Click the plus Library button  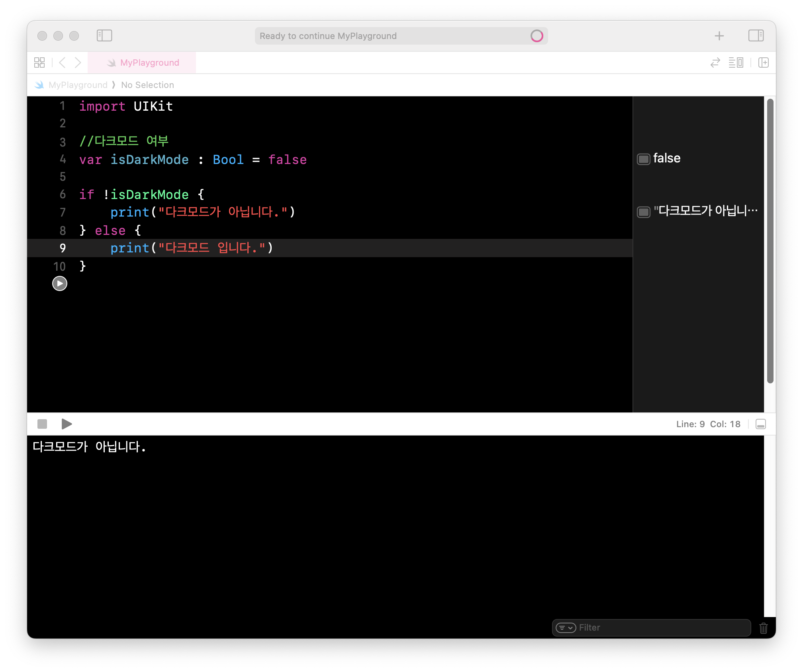(719, 36)
